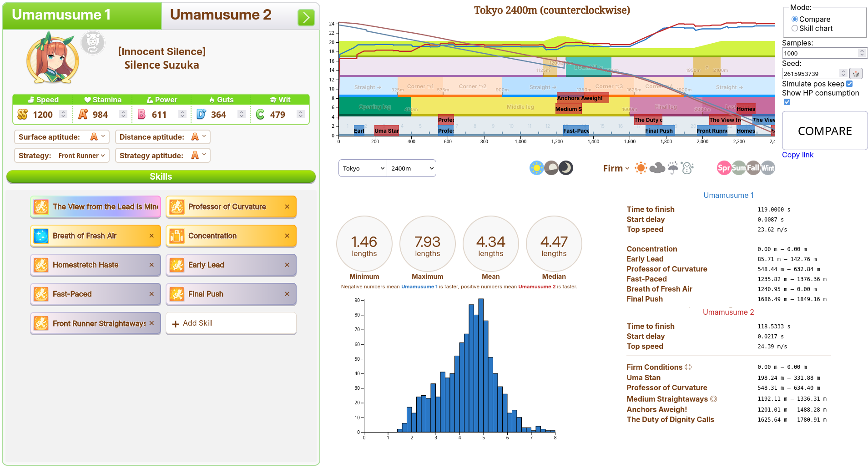Screen dimensions: 868x468
Task: Select Winter season icon
Action: point(767,168)
